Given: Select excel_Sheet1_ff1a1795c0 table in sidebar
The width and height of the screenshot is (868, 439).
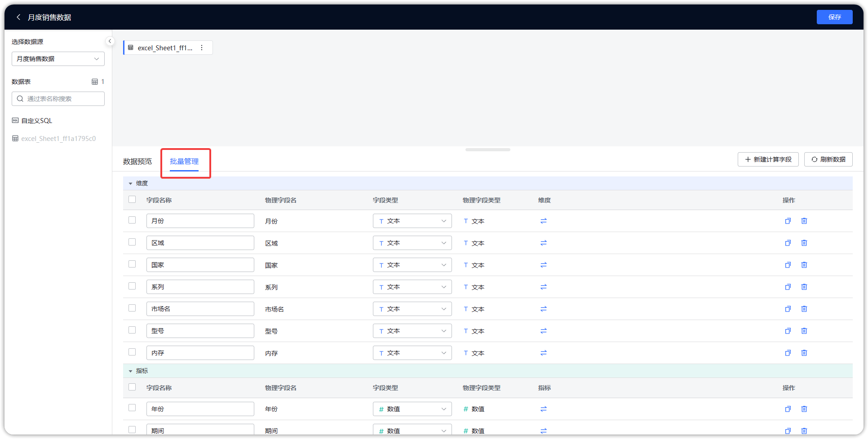Looking at the screenshot, I should tap(54, 139).
